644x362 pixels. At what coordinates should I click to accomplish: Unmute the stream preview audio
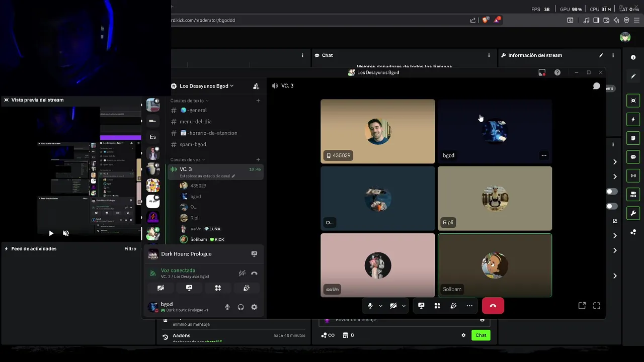coord(65,233)
